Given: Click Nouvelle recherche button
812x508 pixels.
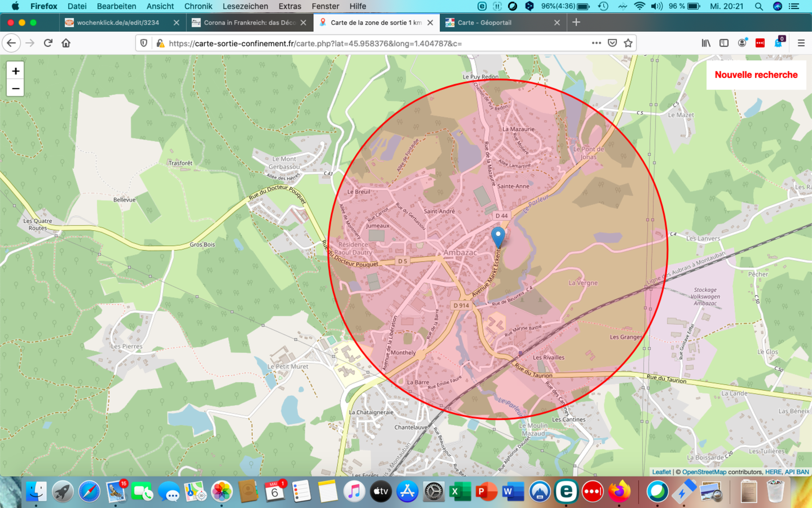Looking at the screenshot, I should coord(756,75).
